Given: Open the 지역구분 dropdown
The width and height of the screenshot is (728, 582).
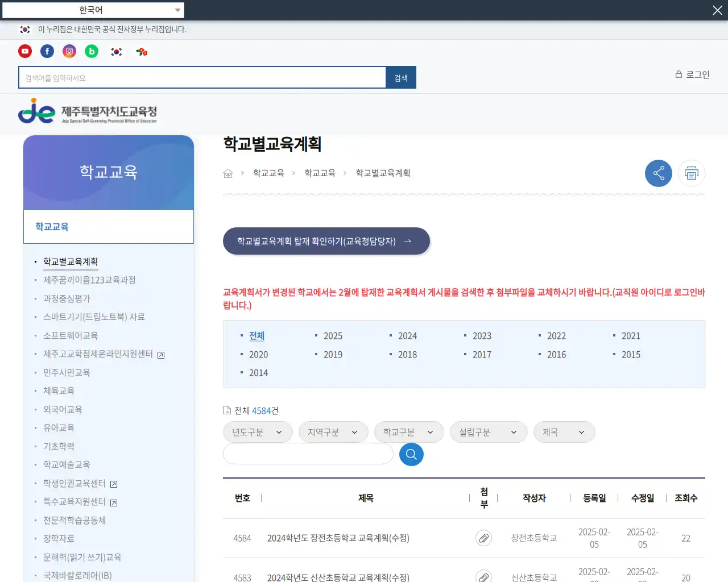Looking at the screenshot, I should point(333,432).
